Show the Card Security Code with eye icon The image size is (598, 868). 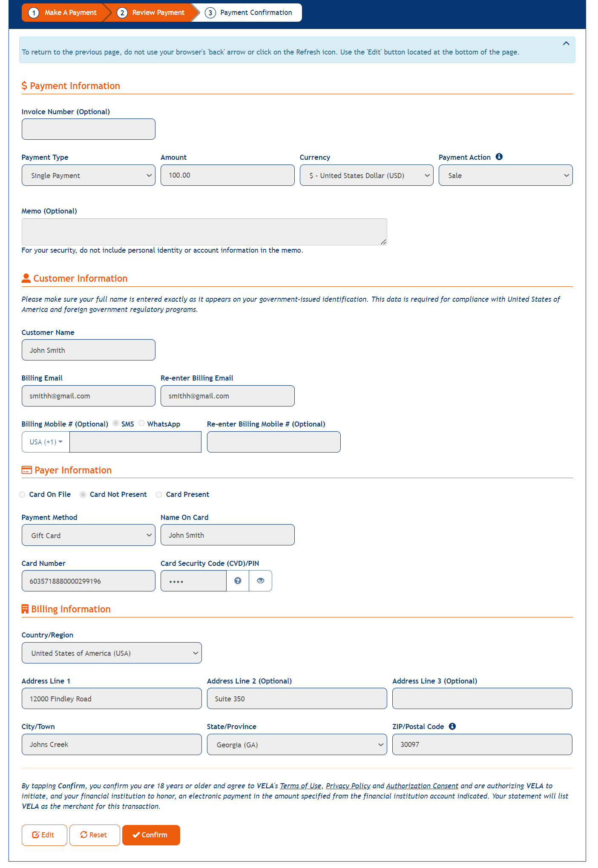coord(260,580)
